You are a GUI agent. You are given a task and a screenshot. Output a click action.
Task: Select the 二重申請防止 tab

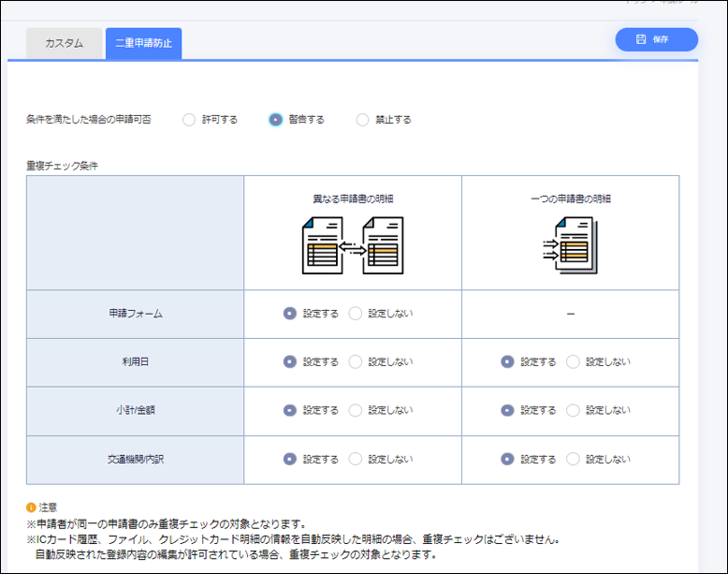click(143, 43)
